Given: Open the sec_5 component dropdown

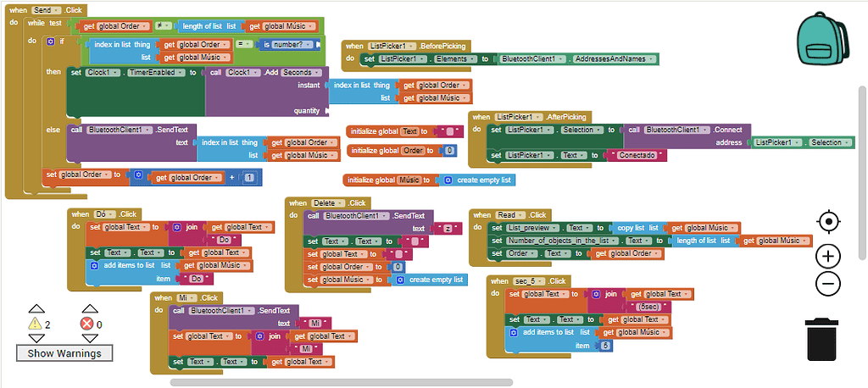Looking at the screenshot, I should pyautogui.click(x=530, y=281).
